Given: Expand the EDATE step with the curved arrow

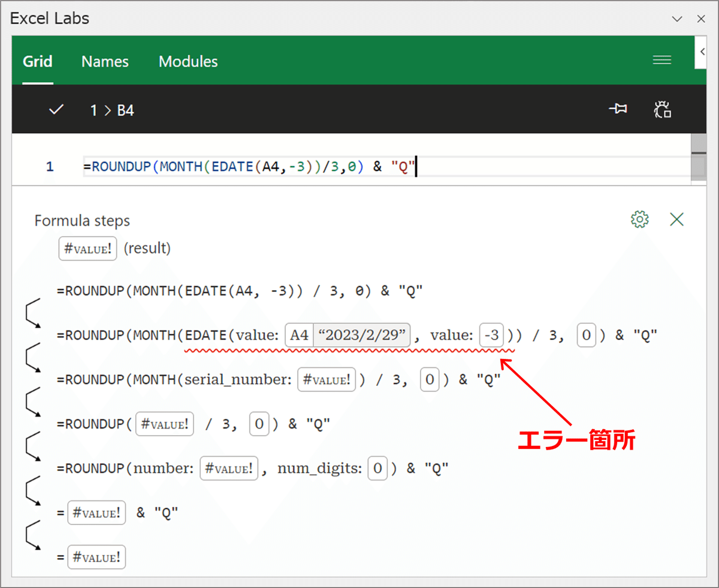Looking at the screenshot, I should click(33, 357).
